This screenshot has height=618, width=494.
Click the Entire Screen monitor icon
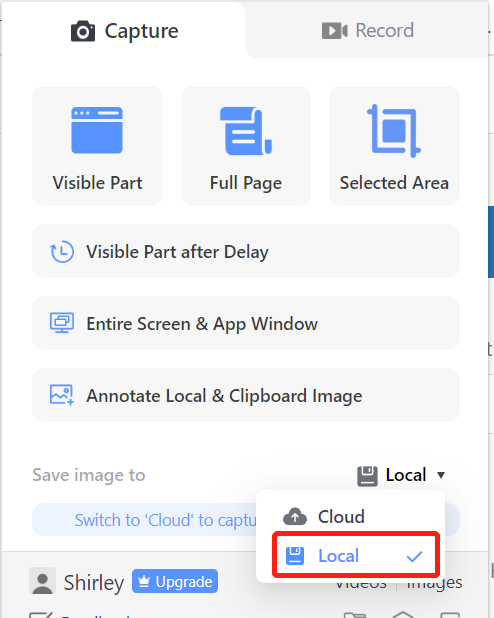pos(62,323)
